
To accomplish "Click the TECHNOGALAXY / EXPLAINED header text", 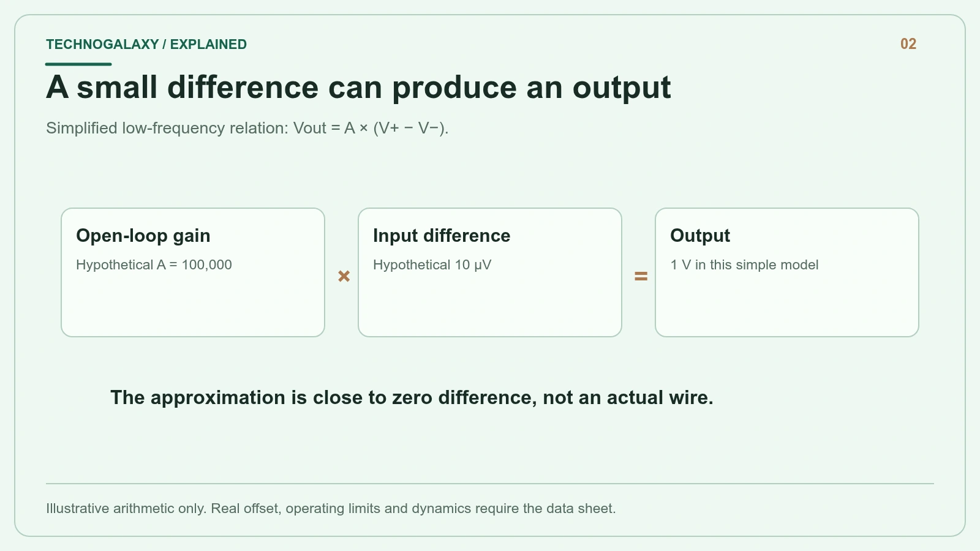I will 146,44.
